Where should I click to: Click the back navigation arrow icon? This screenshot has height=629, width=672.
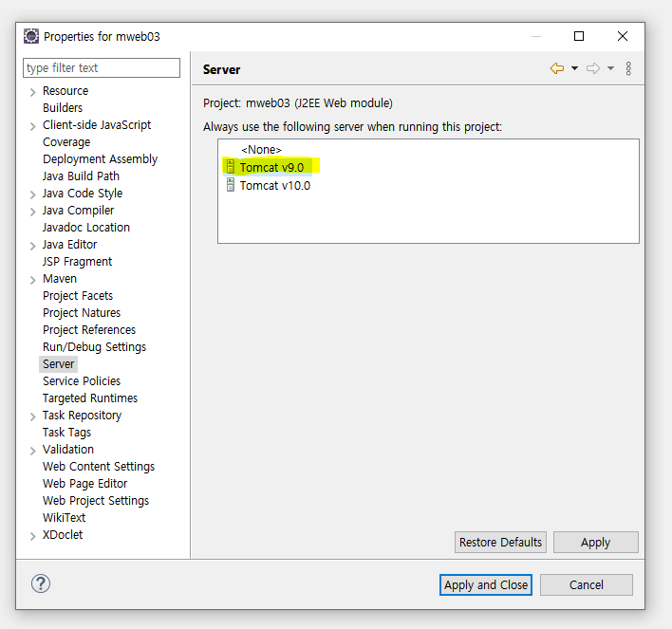pos(557,68)
